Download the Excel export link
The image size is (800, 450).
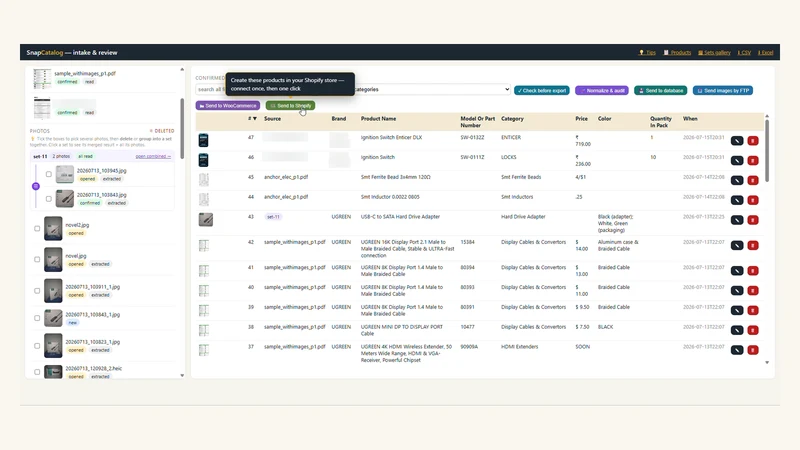[x=765, y=53]
